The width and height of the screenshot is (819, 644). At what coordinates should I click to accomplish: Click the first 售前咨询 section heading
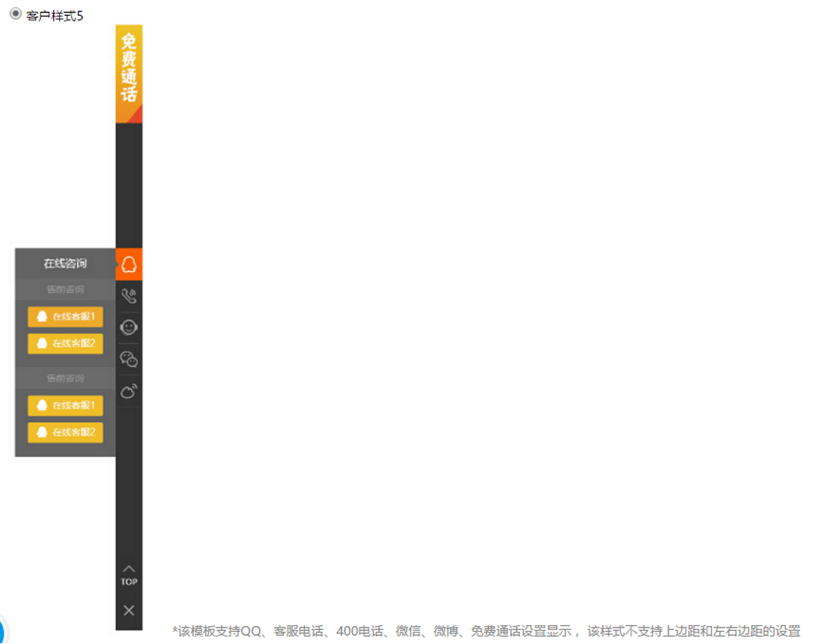(x=65, y=289)
